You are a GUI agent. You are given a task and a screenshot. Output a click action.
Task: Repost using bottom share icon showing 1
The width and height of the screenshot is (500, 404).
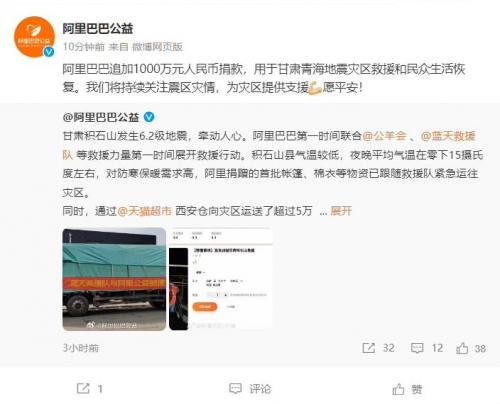[x=83, y=388]
